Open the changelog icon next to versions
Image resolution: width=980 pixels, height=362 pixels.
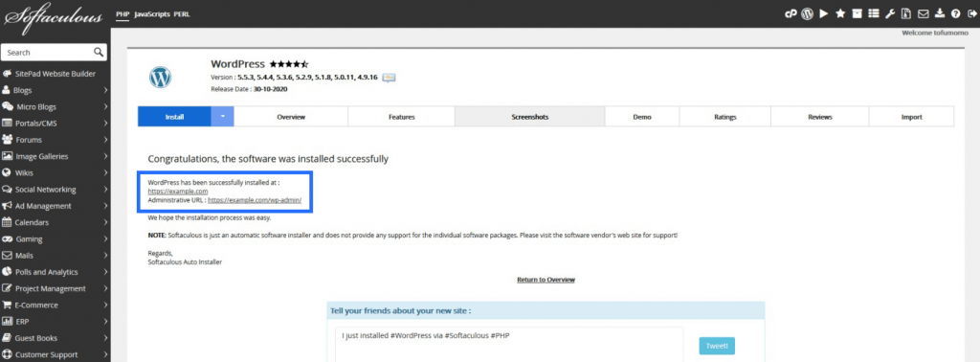pos(389,78)
